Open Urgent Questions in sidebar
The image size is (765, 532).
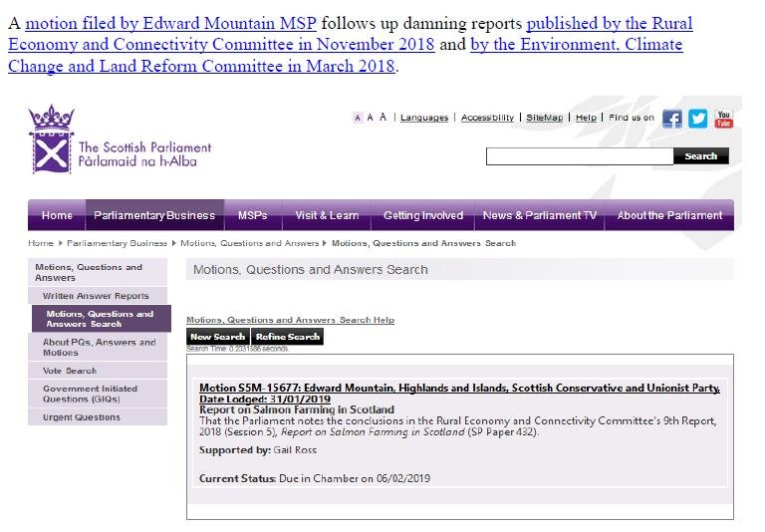(x=98, y=417)
